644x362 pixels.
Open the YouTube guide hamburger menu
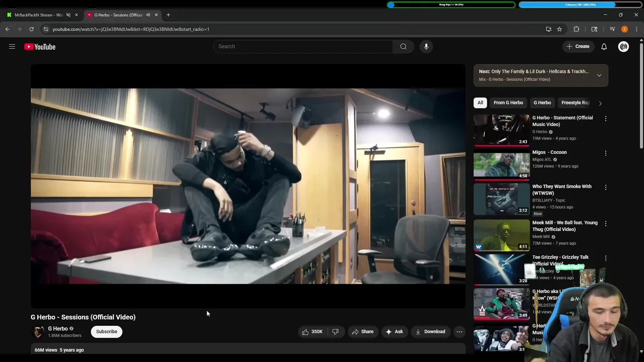tap(12, 47)
